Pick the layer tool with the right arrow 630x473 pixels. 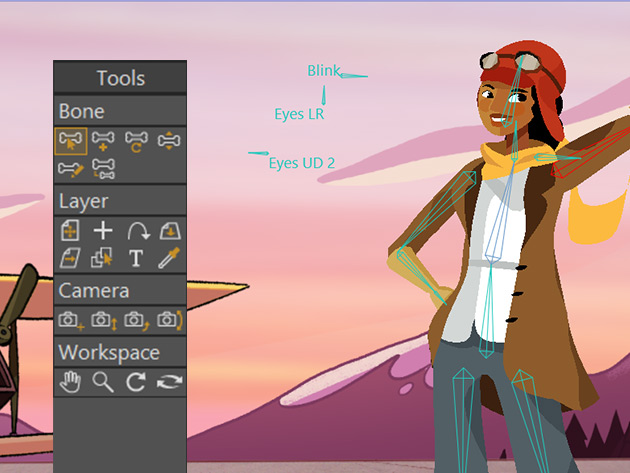(70, 258)
